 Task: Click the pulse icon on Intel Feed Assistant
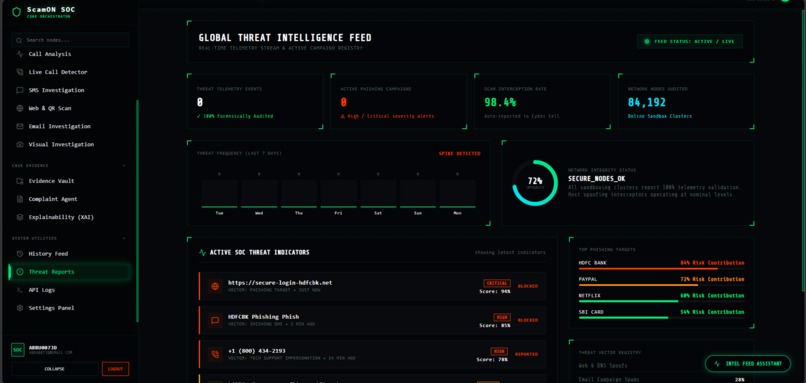tap(717, 363)
